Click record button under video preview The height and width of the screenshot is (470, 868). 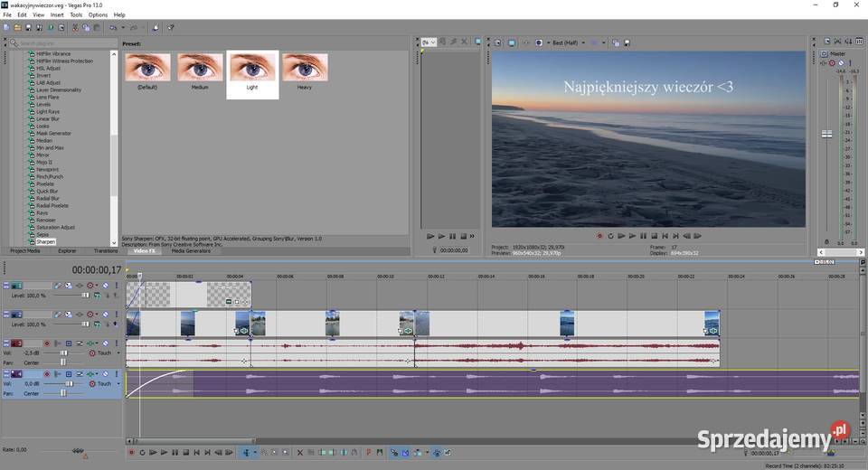click(x=599, y=236)
